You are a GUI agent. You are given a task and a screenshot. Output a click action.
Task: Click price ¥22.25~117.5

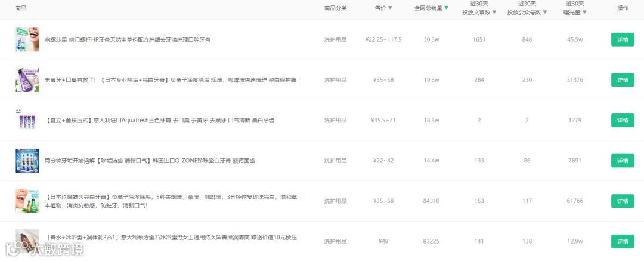pyautogui.click(x=383, y=39)
